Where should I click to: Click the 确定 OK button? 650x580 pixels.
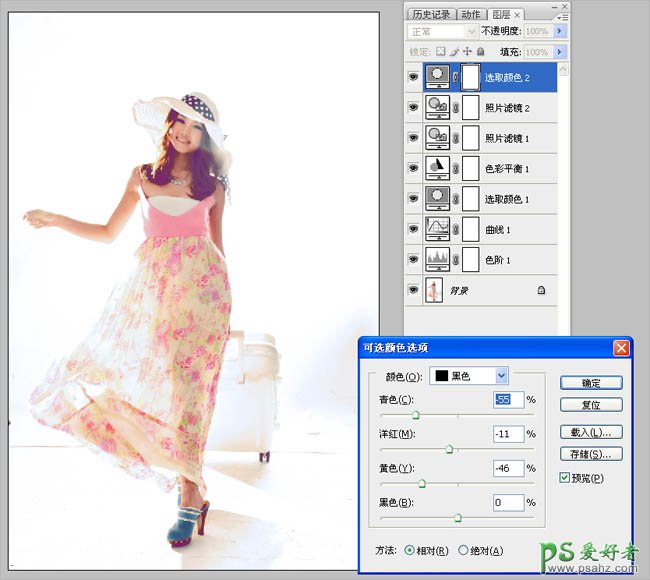591,383
